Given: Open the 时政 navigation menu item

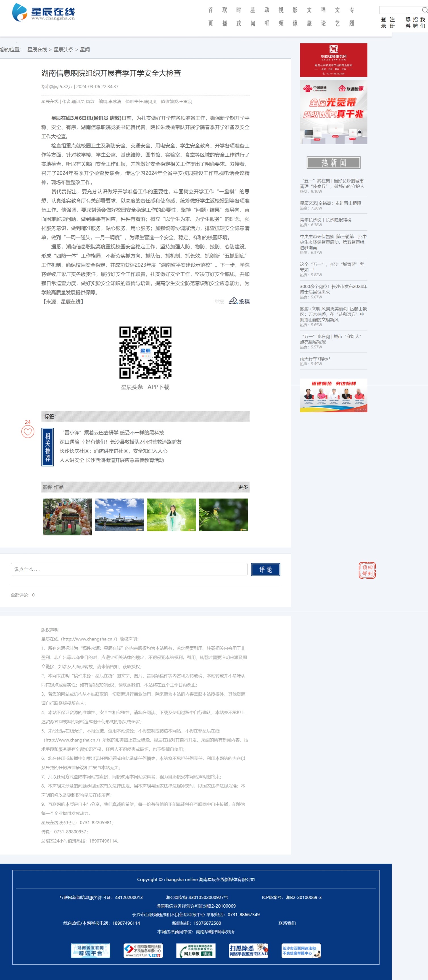Looking at the screenshot, I should coord(238,17).
